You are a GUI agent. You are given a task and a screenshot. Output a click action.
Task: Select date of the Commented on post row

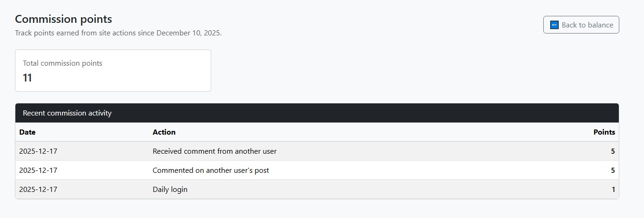tap(38, 170)
